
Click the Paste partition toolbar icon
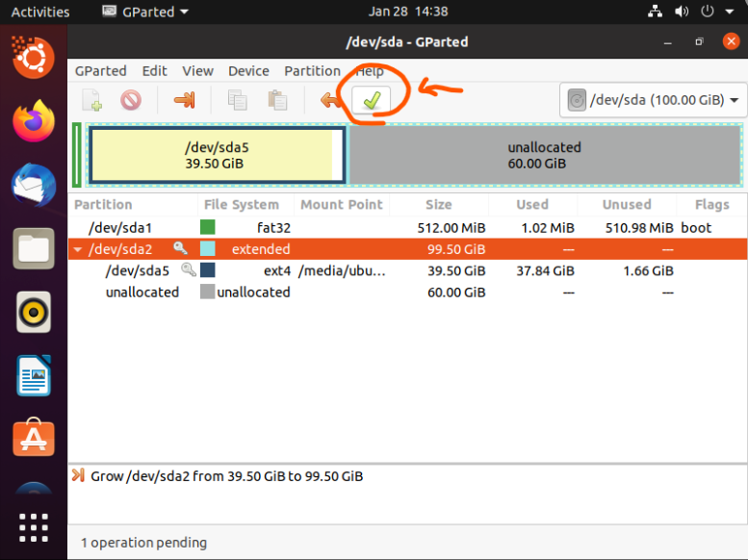(x=277, y=100)
